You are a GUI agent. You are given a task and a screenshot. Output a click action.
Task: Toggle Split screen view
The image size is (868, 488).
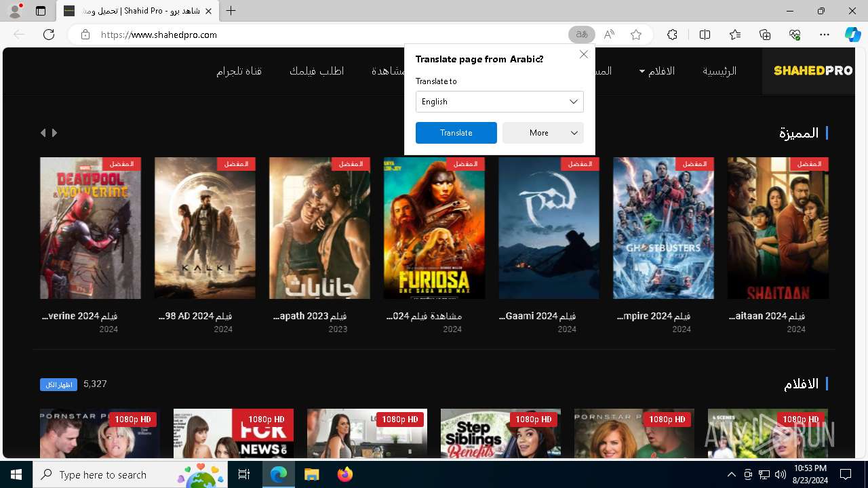pos(705,35)
